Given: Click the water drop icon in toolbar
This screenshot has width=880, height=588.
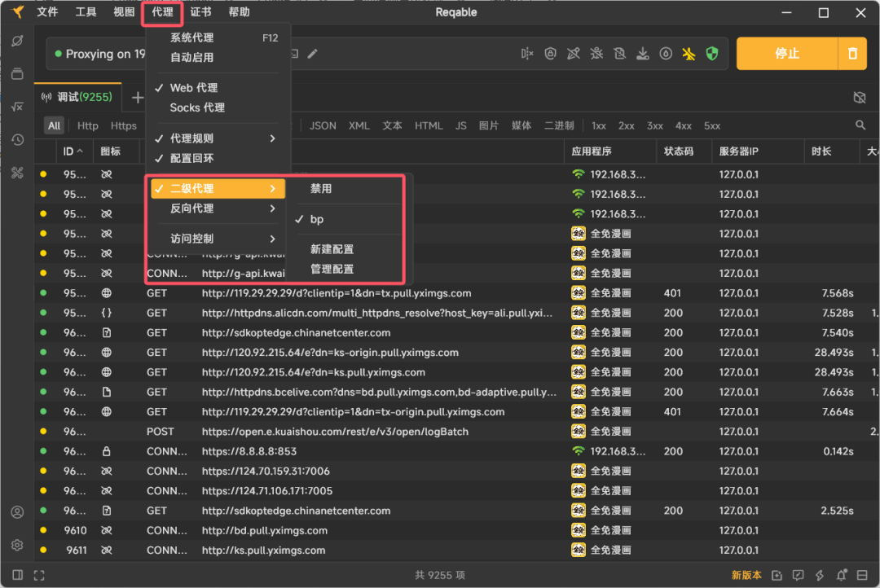Looking at the screenshot, I should pyautogui.click(x=667, y=52).
